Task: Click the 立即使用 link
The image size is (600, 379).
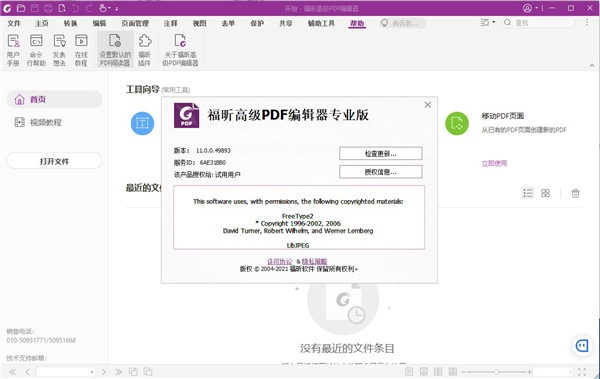Action: click(x=494, y=163)
